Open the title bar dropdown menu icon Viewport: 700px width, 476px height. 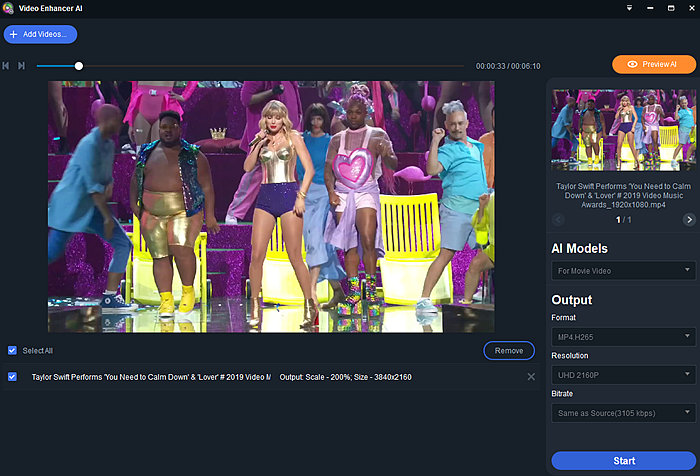(x=630, y=8)
